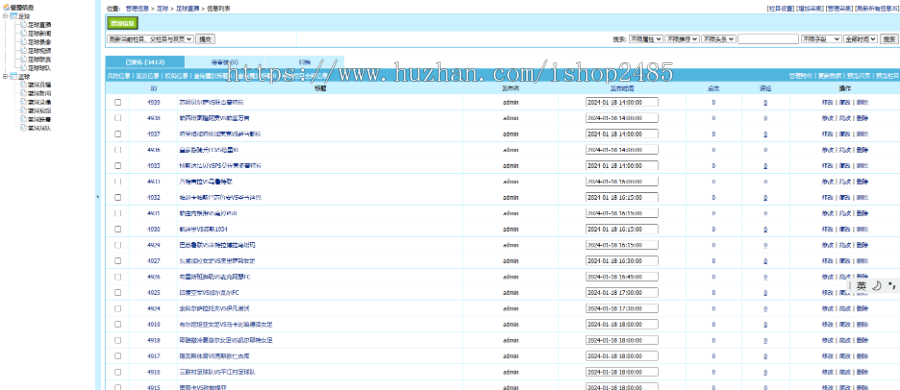
Task: Tick the checkbox for row ID 4935
Action: [x=118, y=165]
